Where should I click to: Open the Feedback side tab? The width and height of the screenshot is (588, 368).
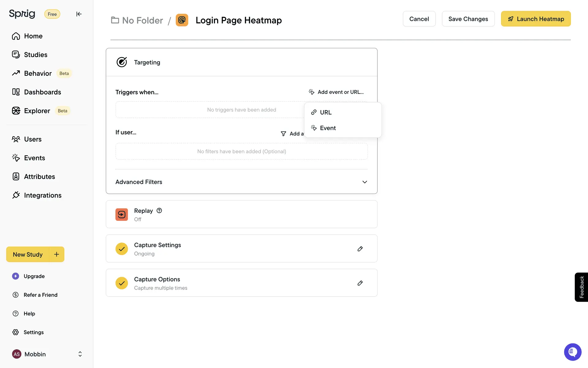pyautogui.click(x=581, y=287)
